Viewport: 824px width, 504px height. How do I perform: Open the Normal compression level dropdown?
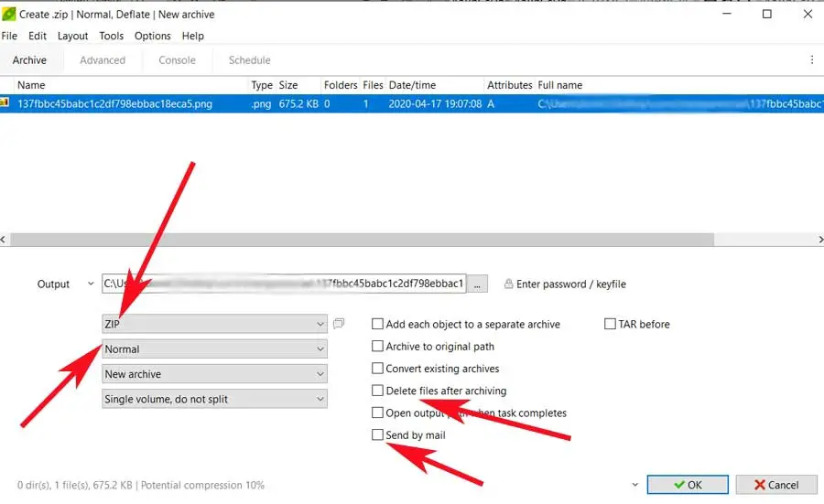(x=214, y=349)
